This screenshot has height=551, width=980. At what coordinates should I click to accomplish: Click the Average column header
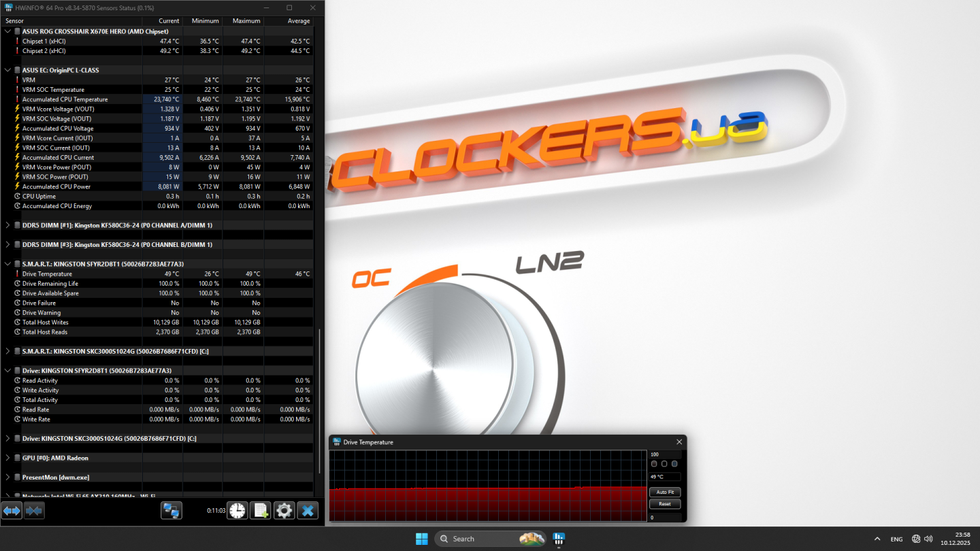point(289,21)
